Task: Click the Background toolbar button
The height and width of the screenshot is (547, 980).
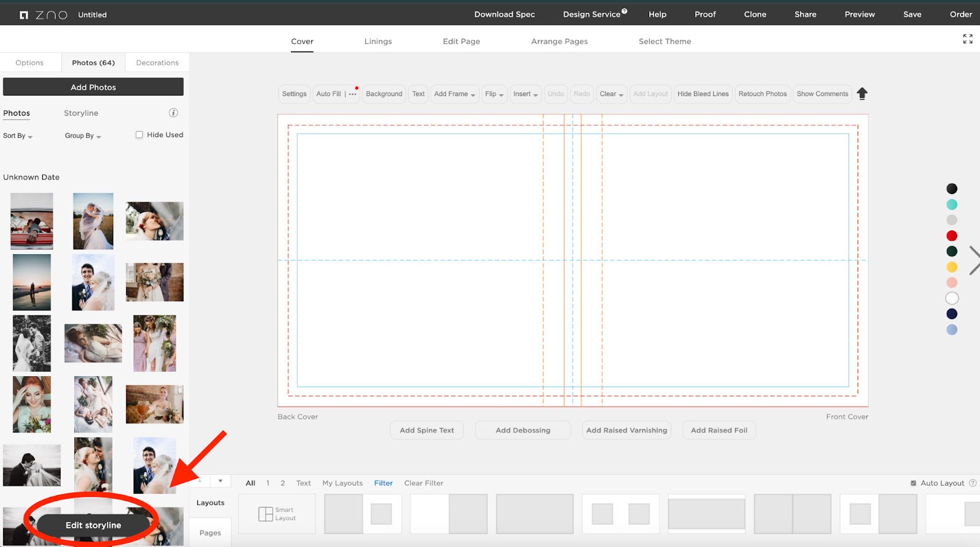Action: point(384,94)
